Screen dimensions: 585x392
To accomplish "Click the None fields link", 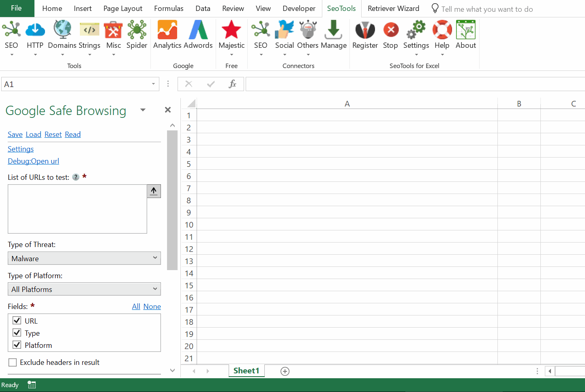I will (152, 307).
